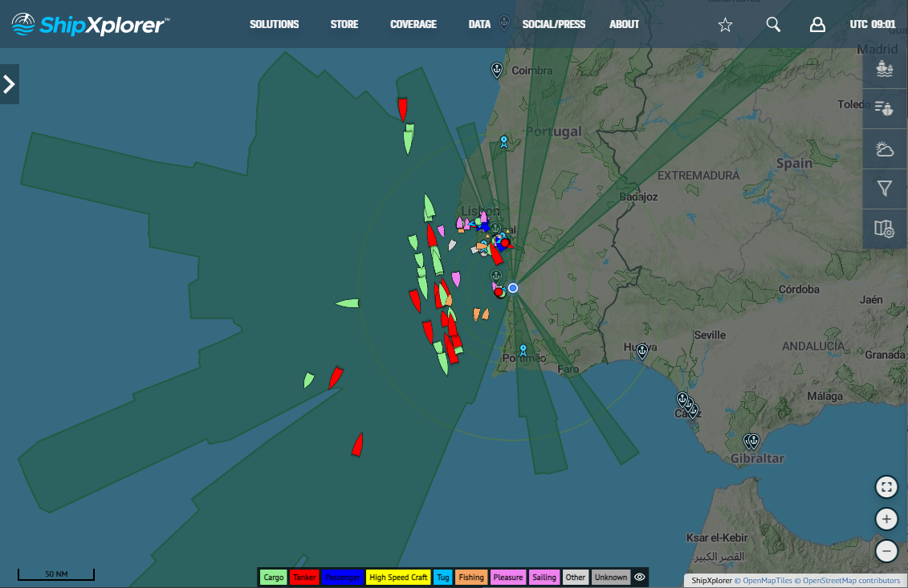Image resolution: width=908 pixels, height=588 pixels.
Task: Open the Coverage menu item
Action: pos(413,25)
